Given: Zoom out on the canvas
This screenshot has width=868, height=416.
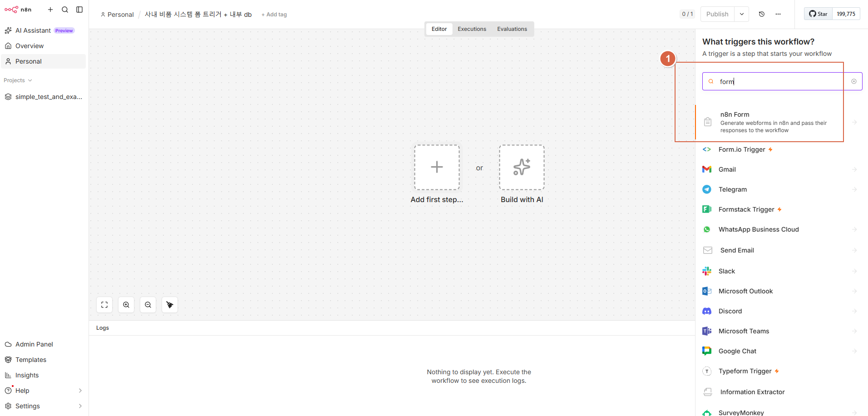Looking at the screenshot, I should point(148,305).
